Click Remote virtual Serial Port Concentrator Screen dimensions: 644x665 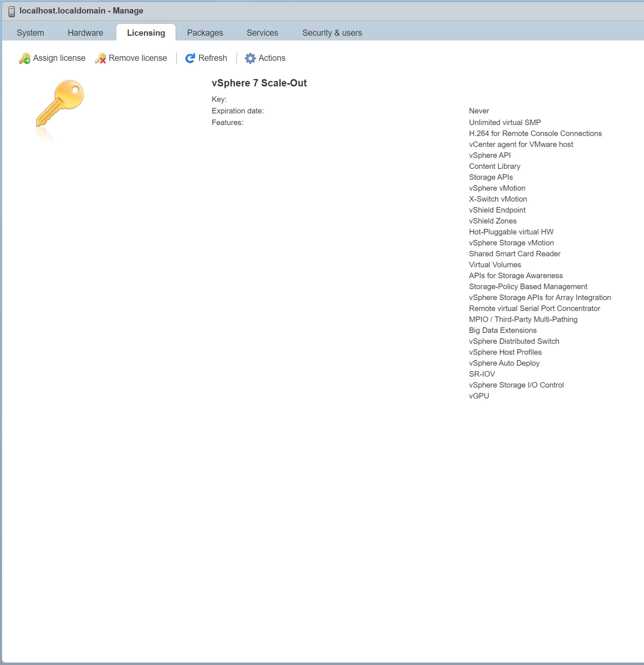click(534, 308)
